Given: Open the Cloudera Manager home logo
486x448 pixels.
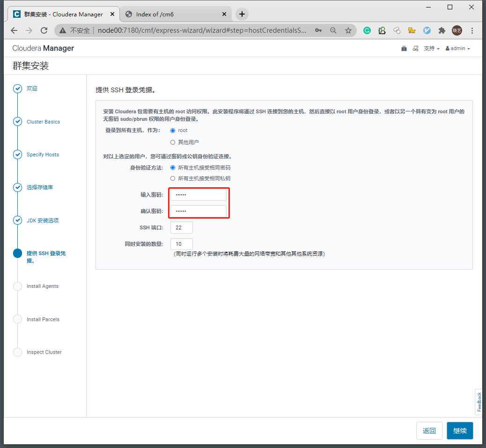Looking at the screenshot, I should pyautogui.click(x=43, y=48).
